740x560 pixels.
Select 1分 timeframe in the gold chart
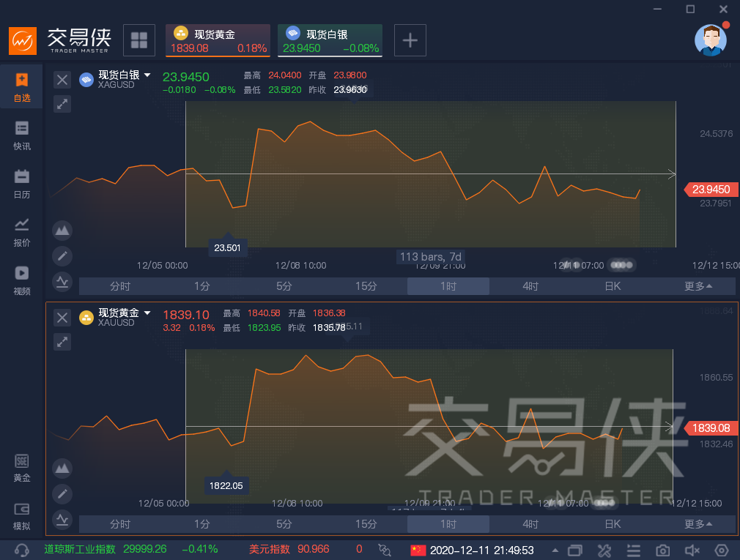(x=202, y=524)
